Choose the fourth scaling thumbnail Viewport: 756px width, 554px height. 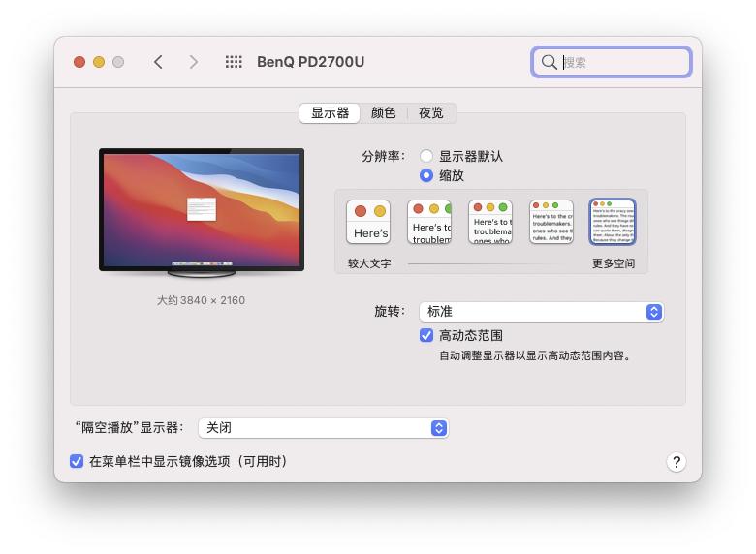pyautogui.click(x=551, y=222)
